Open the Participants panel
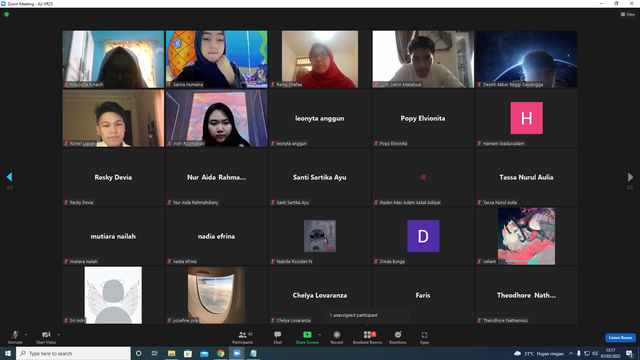Screen dimensions: 640x360 [243, 337]
